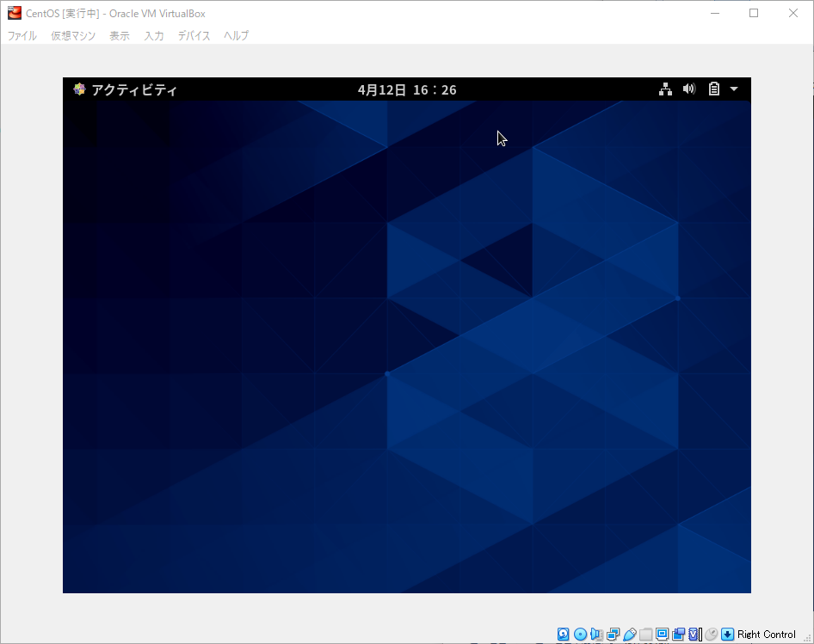The height and width of the screenshot is (644, 814).
Task: Click the network adapters status icon
Action: point(614,635)
